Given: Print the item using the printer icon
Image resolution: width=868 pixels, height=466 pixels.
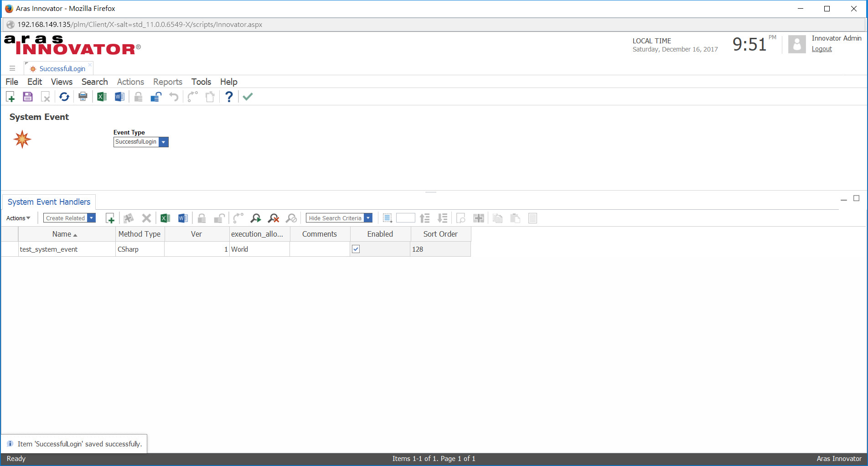Looking at the screenshot, I should coord(83,97).
